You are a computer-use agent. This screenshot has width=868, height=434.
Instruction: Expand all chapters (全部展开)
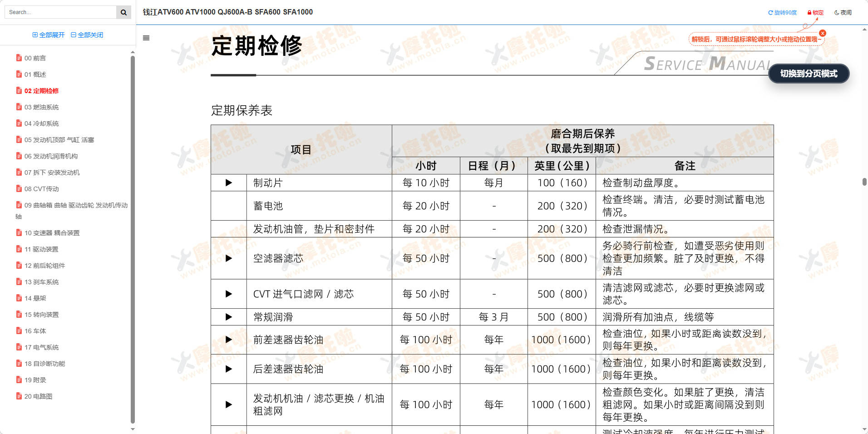pos(49,35)
